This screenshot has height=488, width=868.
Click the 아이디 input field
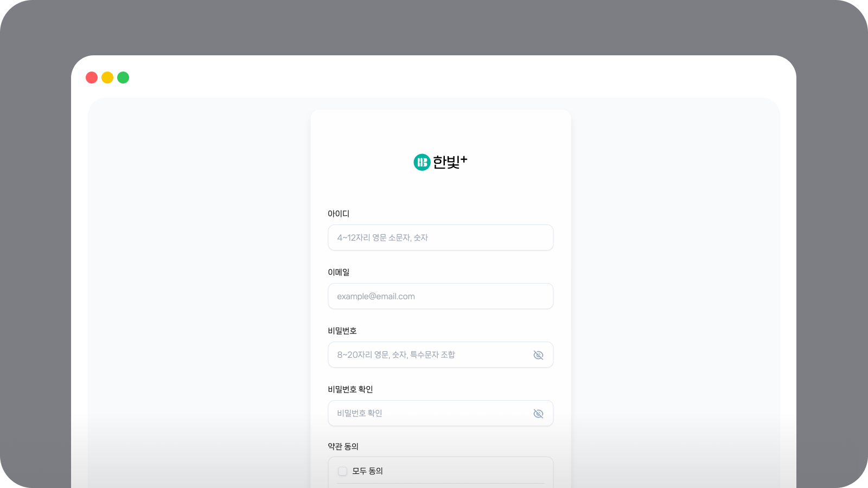(441, 237)
